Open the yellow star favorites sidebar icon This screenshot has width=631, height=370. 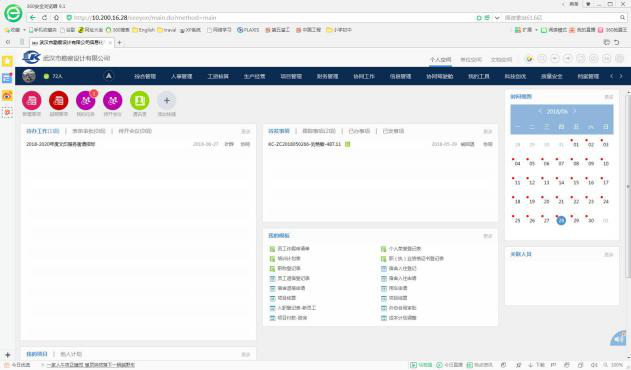[x=7, y=61]
